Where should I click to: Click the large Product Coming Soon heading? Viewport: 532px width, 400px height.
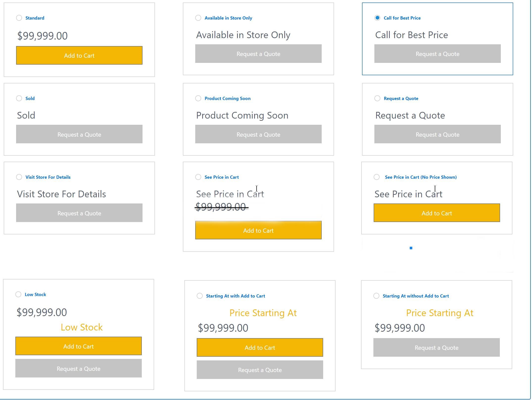[242, 116]
